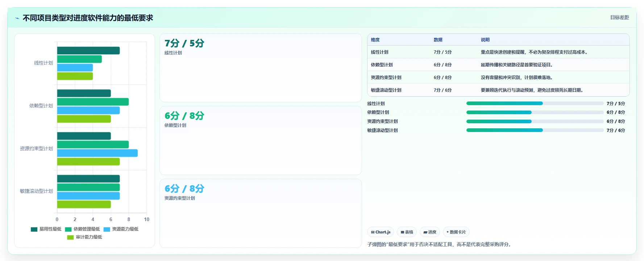This screenshot has width=644, height=261.
Task: Open the 资源约束型计划 data card
Action: click(x=261, y=213)
